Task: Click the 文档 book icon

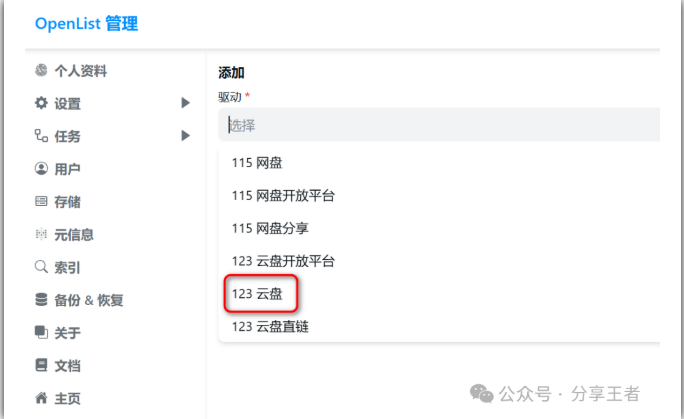Action: pyautogui.click(x=41, y=365)
